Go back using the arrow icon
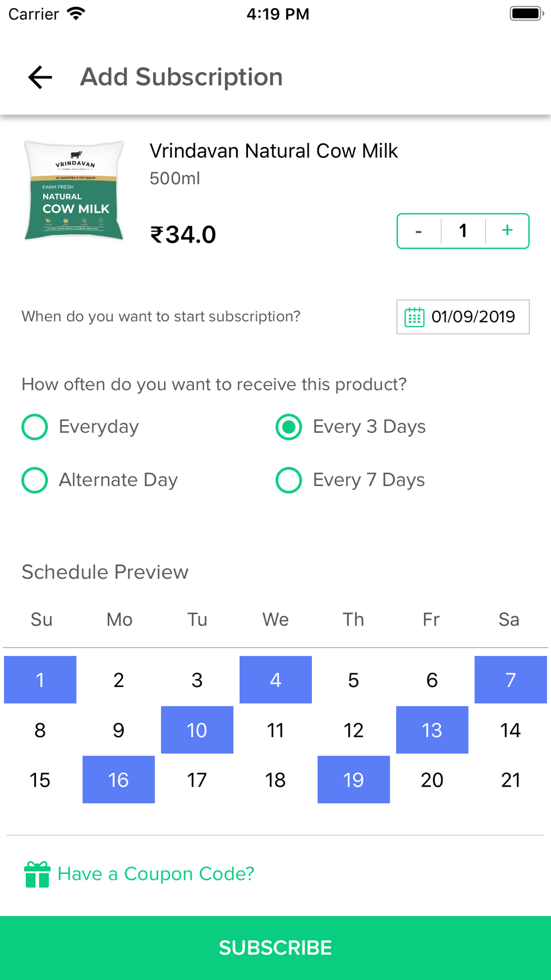 pos(40,77)
